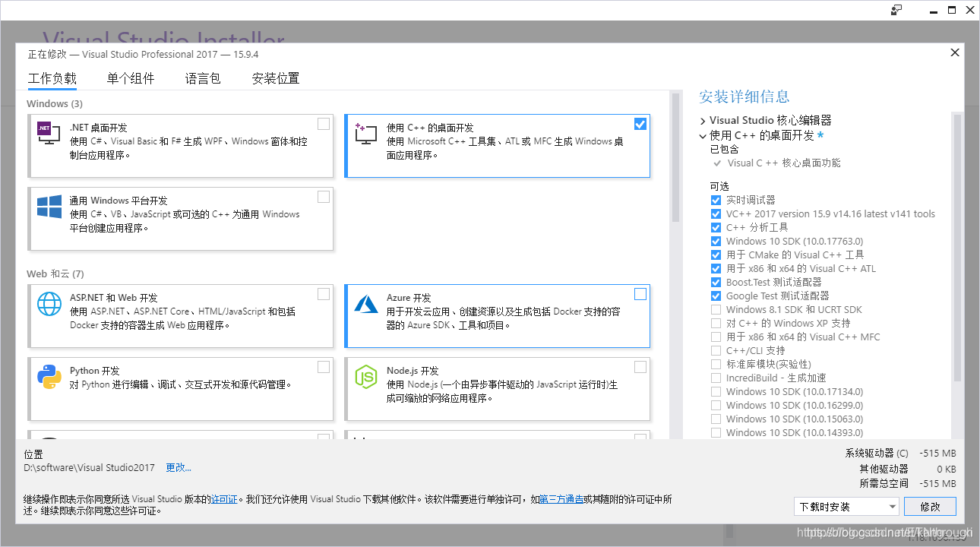Close the modify dialog with X

click(955, 52)
